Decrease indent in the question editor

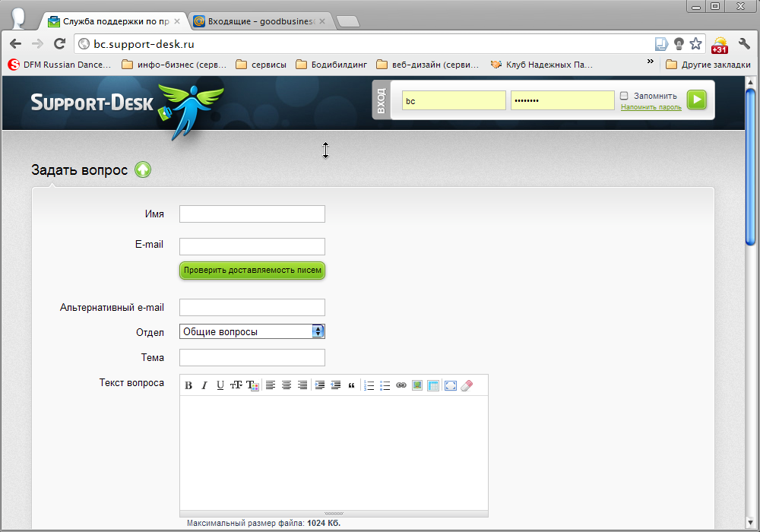[x=335, y=385]
